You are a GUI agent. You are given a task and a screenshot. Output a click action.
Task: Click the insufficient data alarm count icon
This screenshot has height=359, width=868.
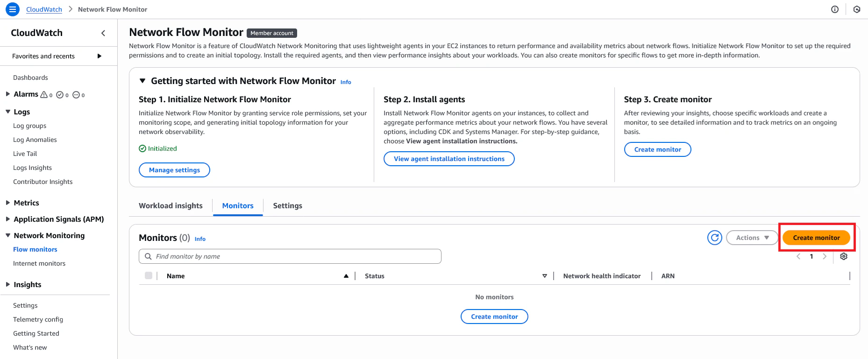76,95
